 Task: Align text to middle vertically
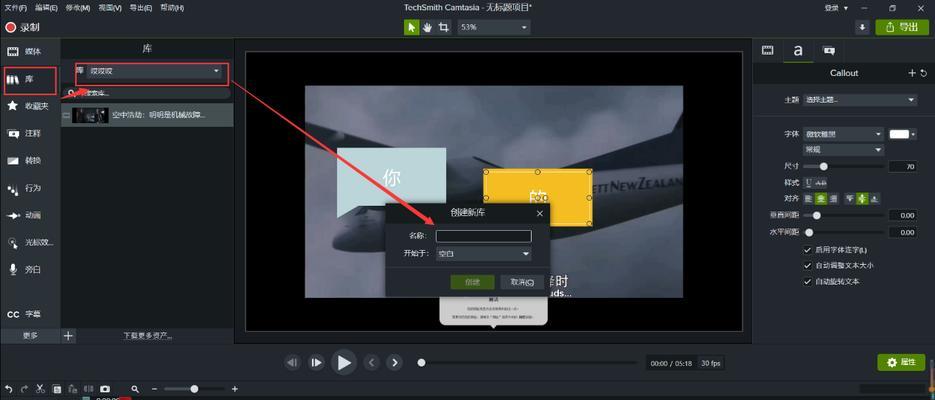tap(862, 199)
